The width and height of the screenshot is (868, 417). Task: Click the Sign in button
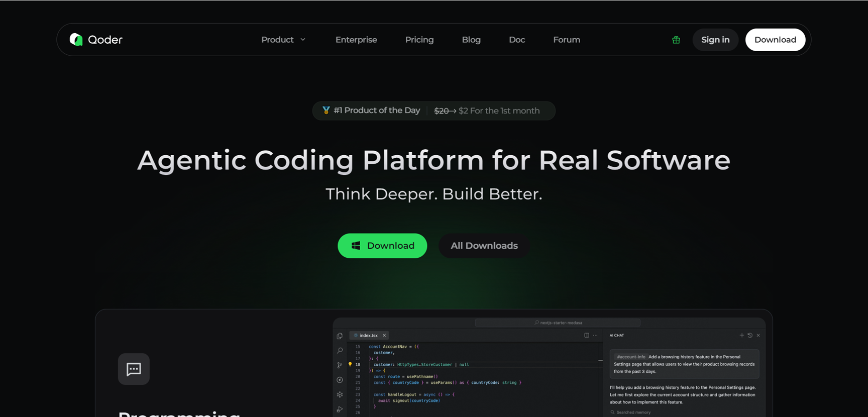[x=715, y=40]
